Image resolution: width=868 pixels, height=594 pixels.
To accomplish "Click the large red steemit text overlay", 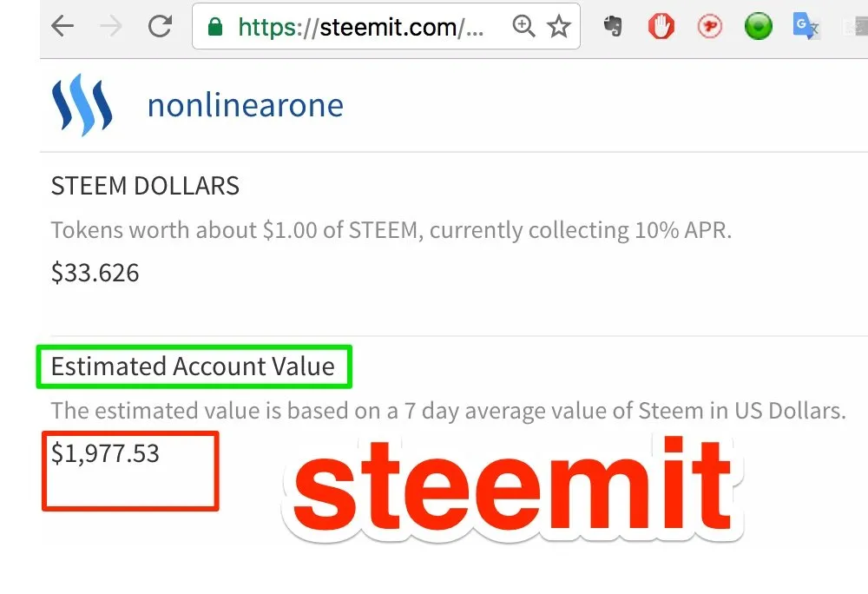I will (x=513, y=485).
